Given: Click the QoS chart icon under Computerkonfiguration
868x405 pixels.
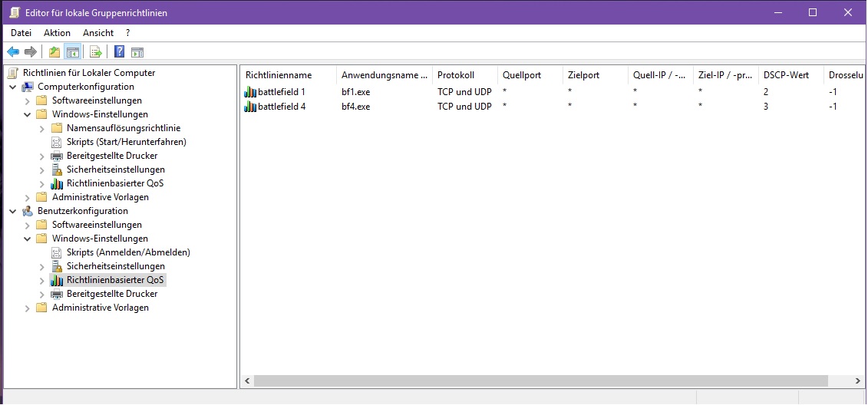Looking at the screenshot, I should (57, 183).
